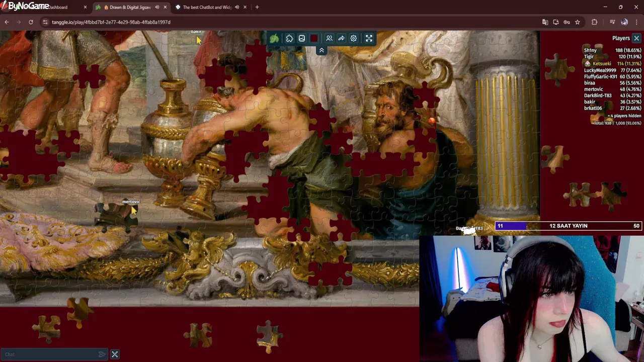Image resolution: width=644 pixels, height=362 pixels.
Task: Select player LuckyMeal9999 in the list
Action: 612,70
